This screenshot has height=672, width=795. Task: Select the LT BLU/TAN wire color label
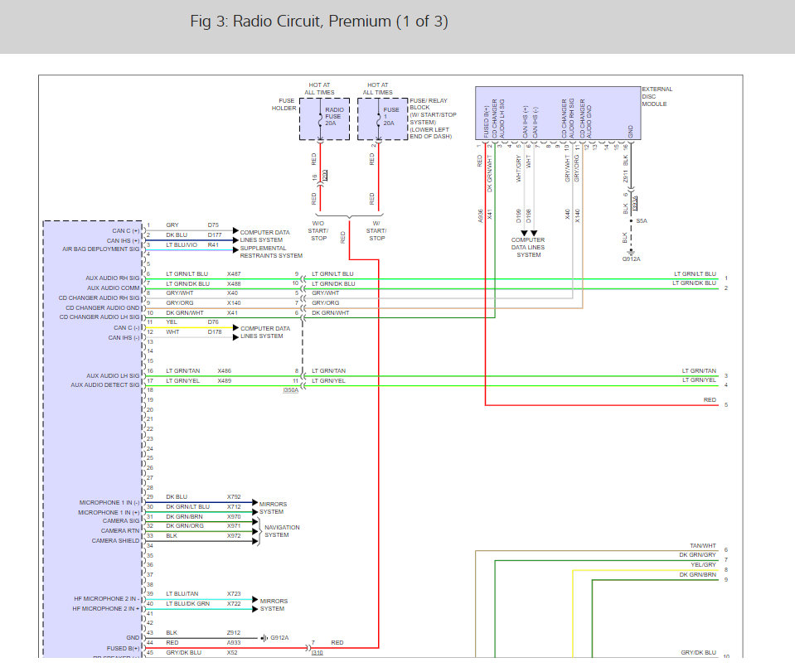pos(182,593)
